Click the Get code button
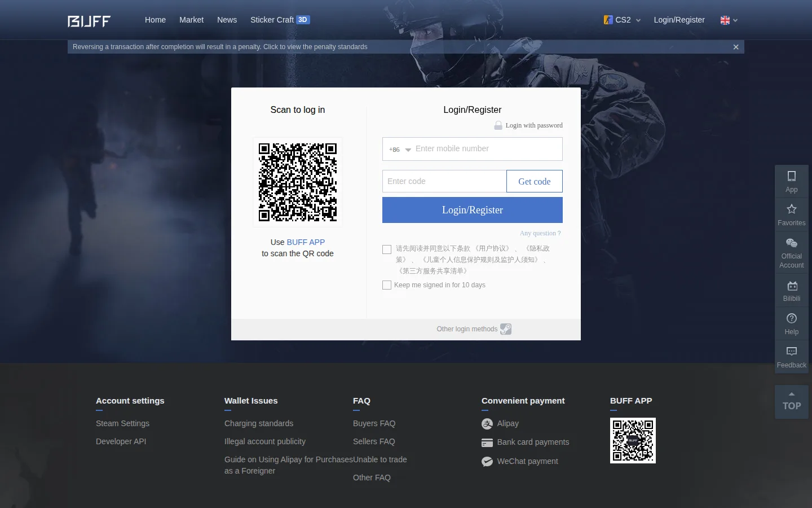 pos(535,181)
